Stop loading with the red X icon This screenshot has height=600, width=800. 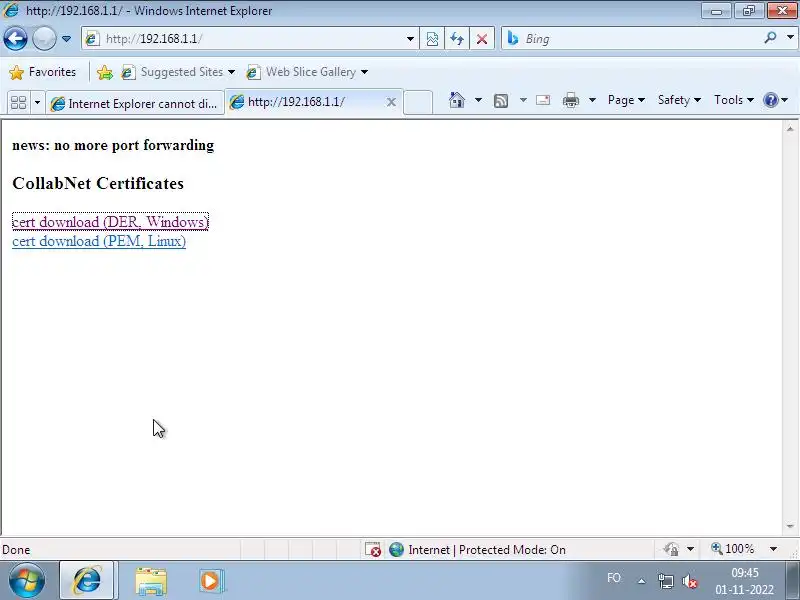[x=482, y=39]
